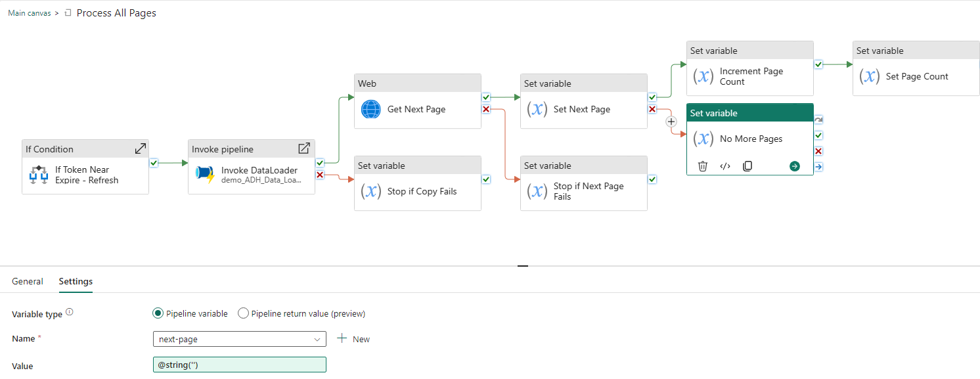
Task: Delete the No More Pages activity
Action: coord(702,166)
